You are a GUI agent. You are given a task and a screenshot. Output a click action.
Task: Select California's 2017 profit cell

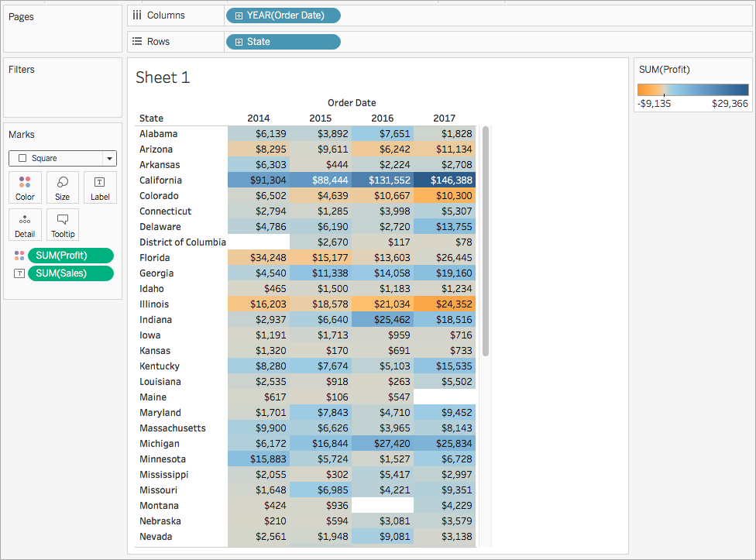tap(444, 180)
